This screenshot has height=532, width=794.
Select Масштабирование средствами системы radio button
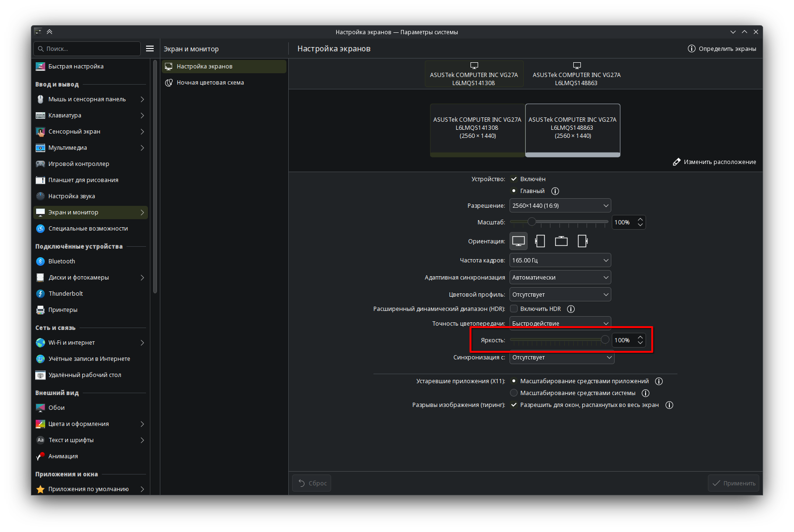point(514,393)
